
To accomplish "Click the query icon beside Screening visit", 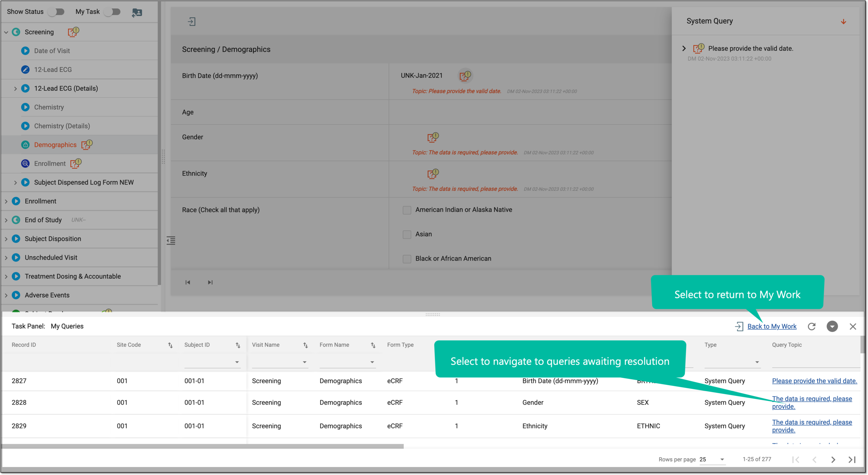I will (73, 32).
